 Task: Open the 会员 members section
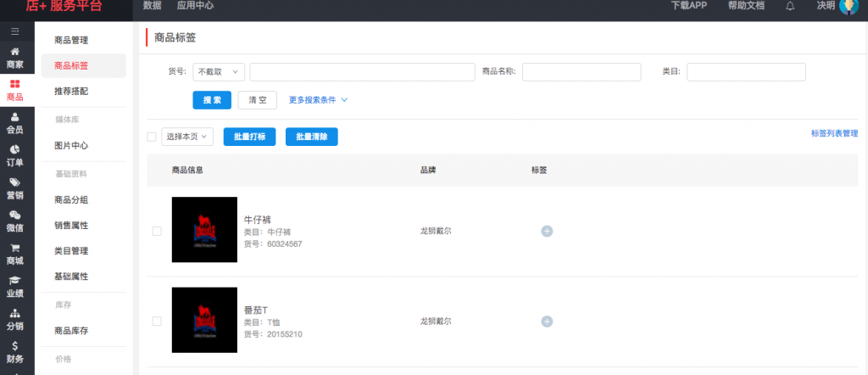coord(14,123)
